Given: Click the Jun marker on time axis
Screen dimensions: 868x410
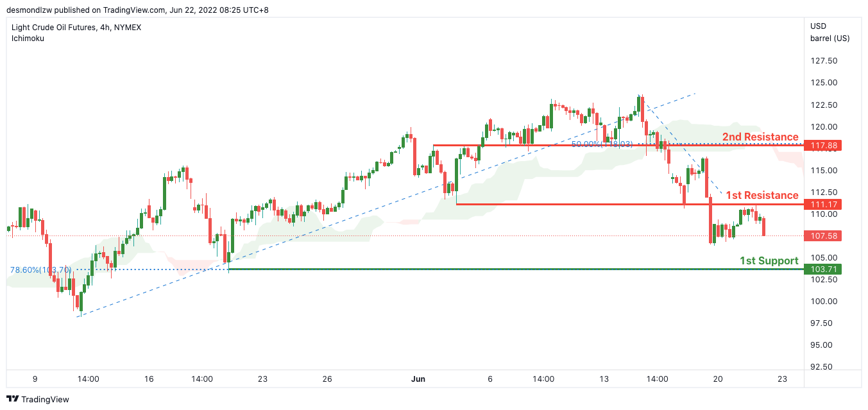Looking at the screenshot, I should tap(419, 379).
